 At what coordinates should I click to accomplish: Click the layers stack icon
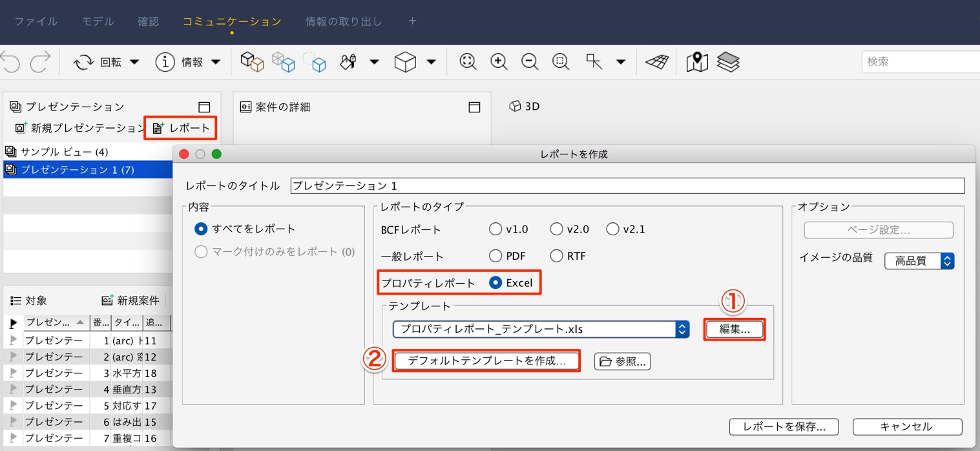point(728,62)
